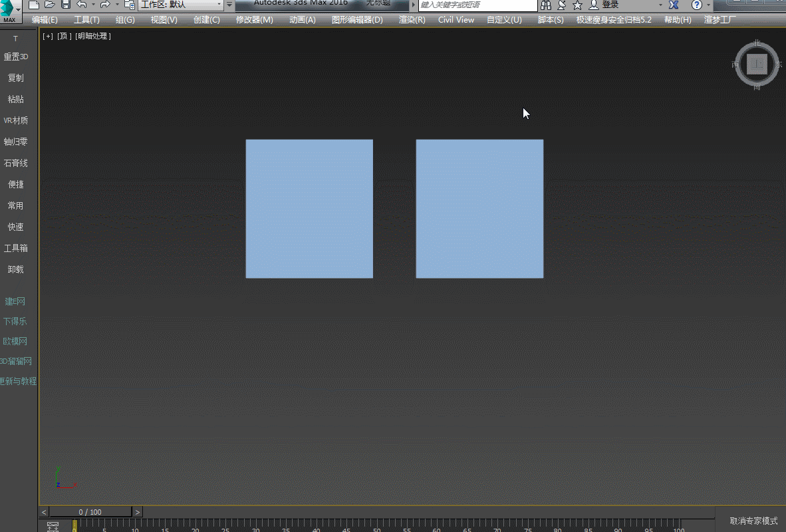Image resolution: width=786 pixels, height=532 pixels.
Task: Click the keyword search input field
Action: coord(477,5)
